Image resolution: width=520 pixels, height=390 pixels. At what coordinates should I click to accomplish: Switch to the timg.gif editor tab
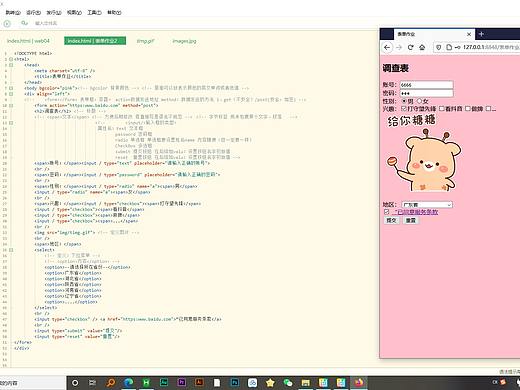pyautogui.click(x=146, y=41)
